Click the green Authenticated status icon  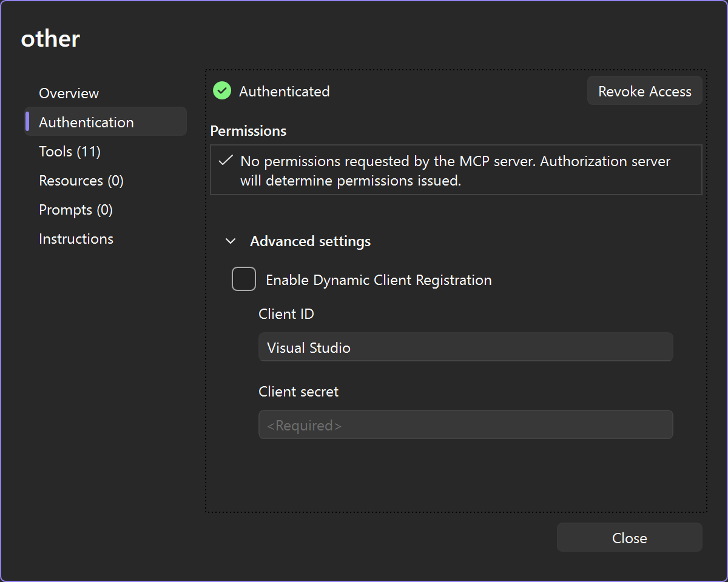pos(221,91)
